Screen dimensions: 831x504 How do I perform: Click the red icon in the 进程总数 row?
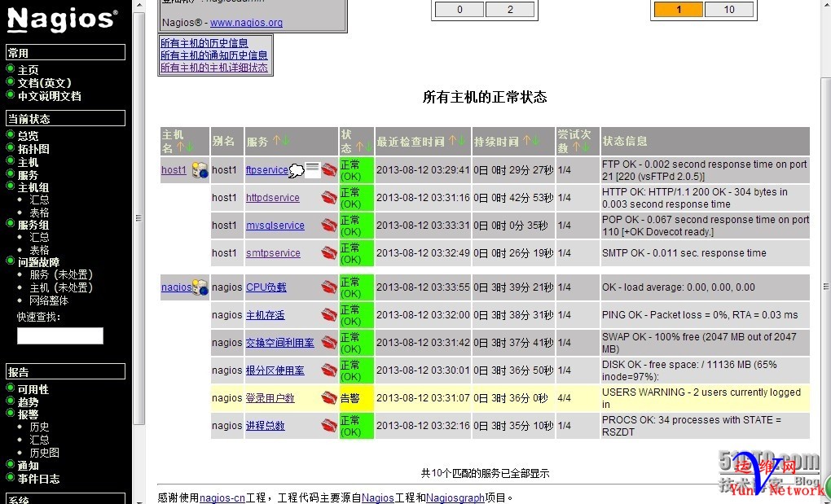click(329, 426)
